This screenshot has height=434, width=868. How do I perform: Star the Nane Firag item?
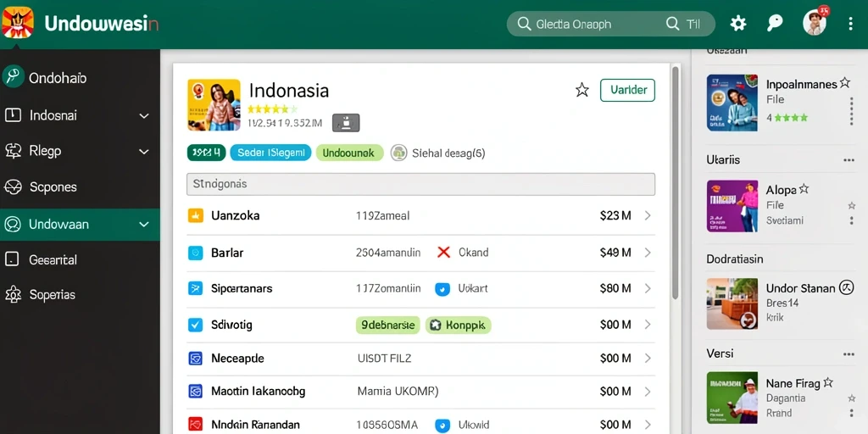pos(828,382)
